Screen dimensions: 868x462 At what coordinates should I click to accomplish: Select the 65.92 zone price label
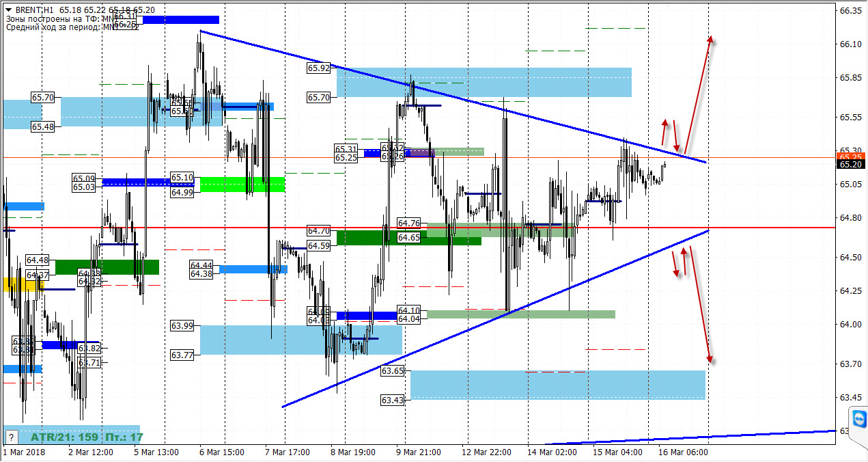coord(319,68)
